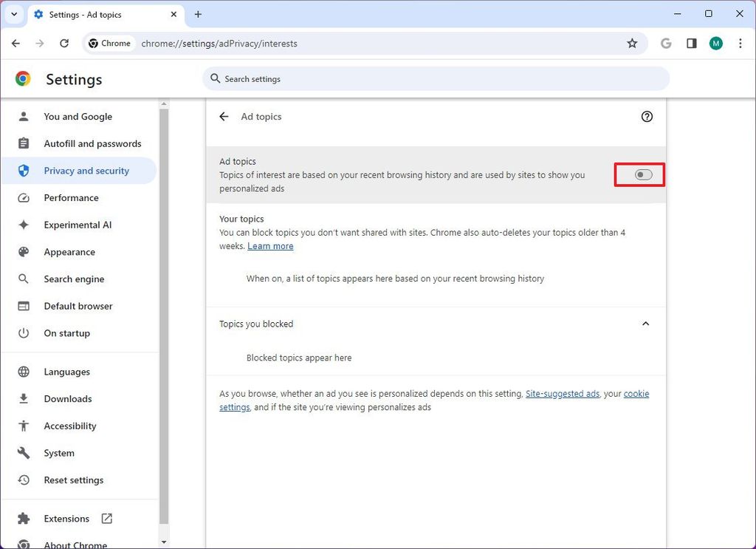
Task: Select Languages in the settings sidebar
Action: point(66,371)
